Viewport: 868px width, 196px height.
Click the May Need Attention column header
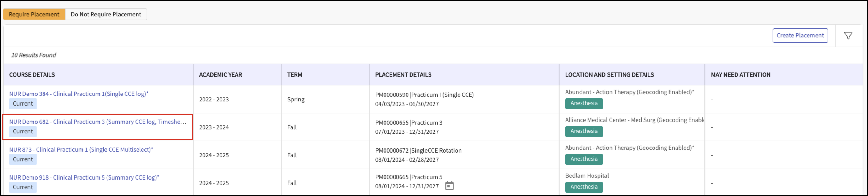[740, 75]
